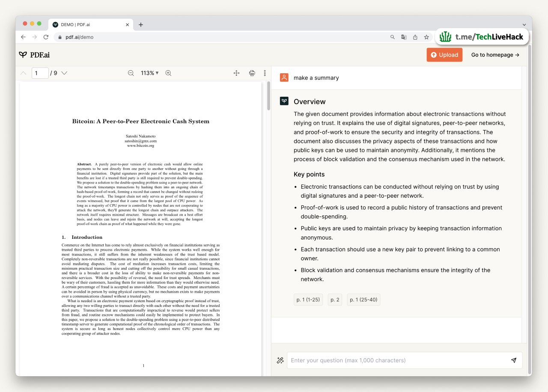The height and width of the screenshot is (392, 548).
Task: Go to the previous PDF page arrow
Action: pos(23,73)
